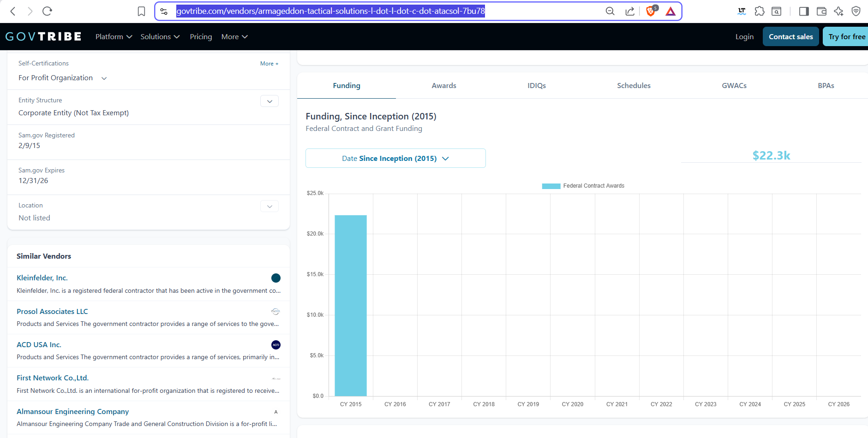868x438 pixels.
Task: Open the LT extension icon
Action: pyautogui.click(x=742, y=11)
